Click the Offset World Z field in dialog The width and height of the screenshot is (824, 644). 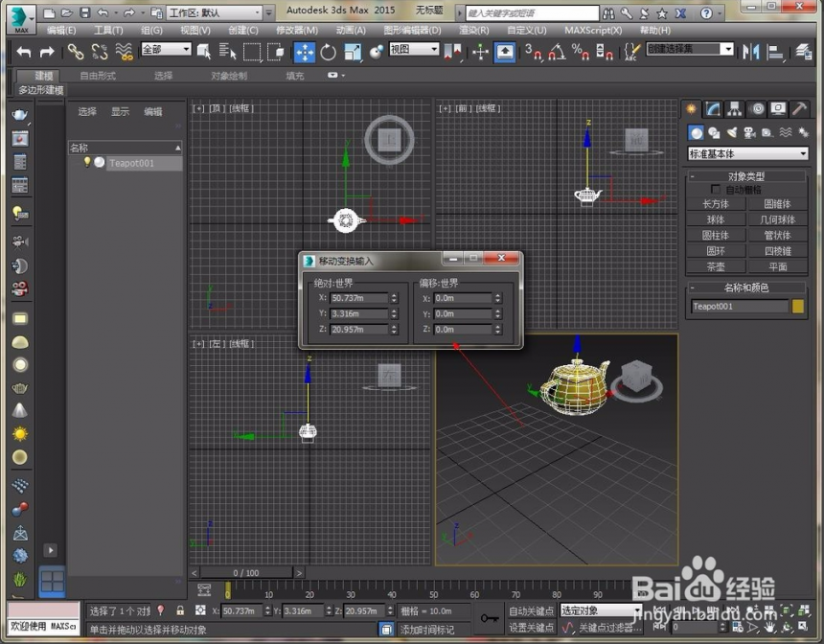pos(463,330)
